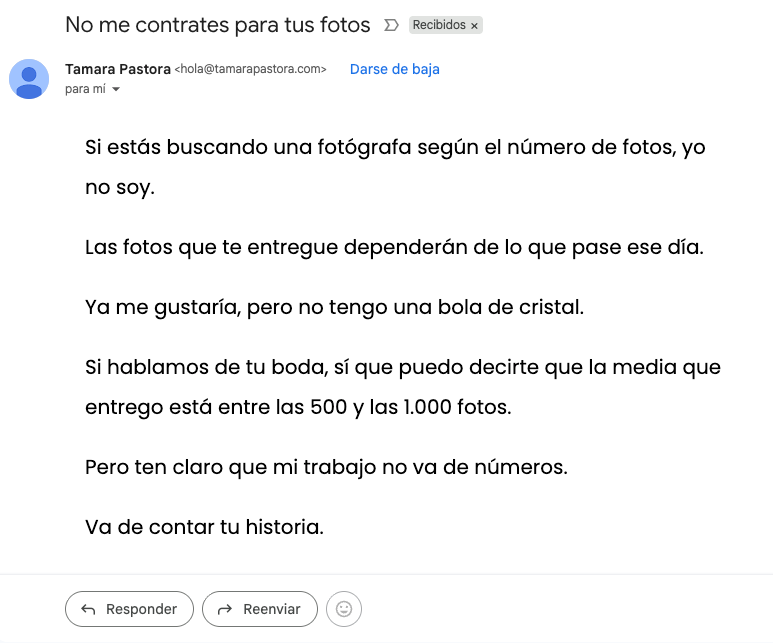This screenshot has height=643, width=773.
Task: Click the forward arrow icon in Reenviar
Action: coord(225,609)
